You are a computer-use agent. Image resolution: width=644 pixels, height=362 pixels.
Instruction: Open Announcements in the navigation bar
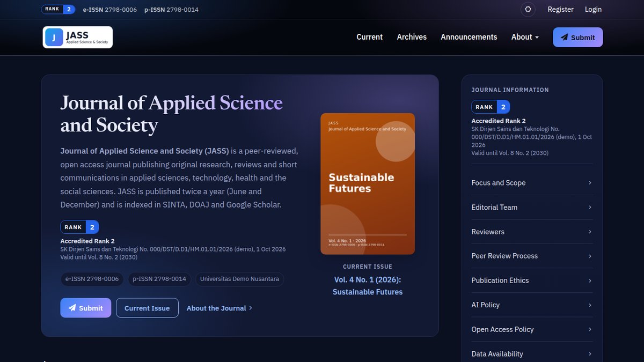469,37
